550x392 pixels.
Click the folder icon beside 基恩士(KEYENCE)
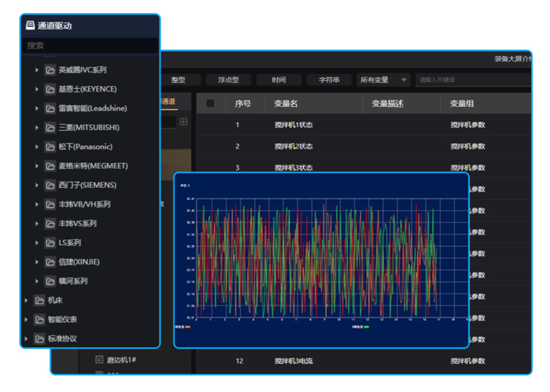click(x=50, y=90)
